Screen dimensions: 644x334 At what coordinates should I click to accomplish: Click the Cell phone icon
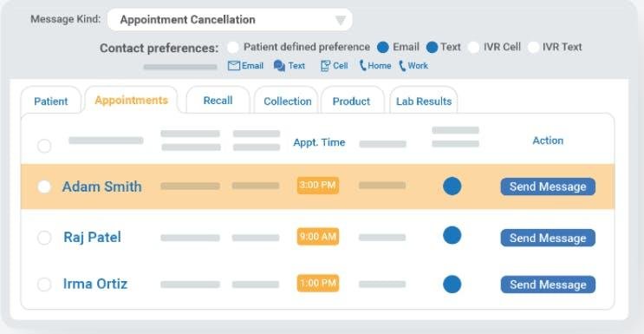pyautogui.click(x=325, y=66)
